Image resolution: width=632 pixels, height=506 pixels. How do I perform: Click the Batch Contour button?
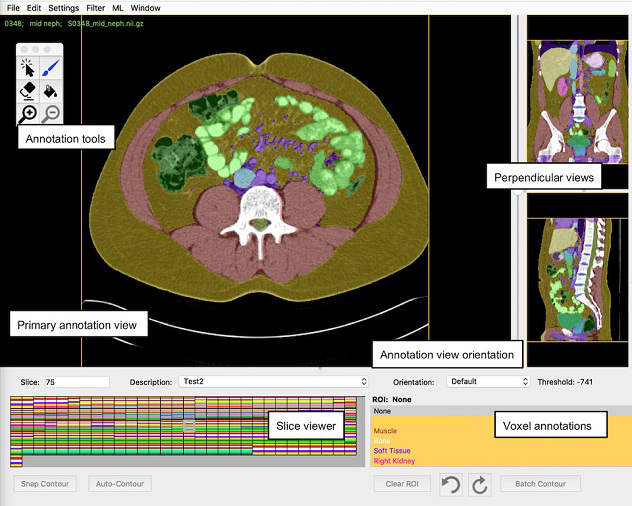coord(540,484)
